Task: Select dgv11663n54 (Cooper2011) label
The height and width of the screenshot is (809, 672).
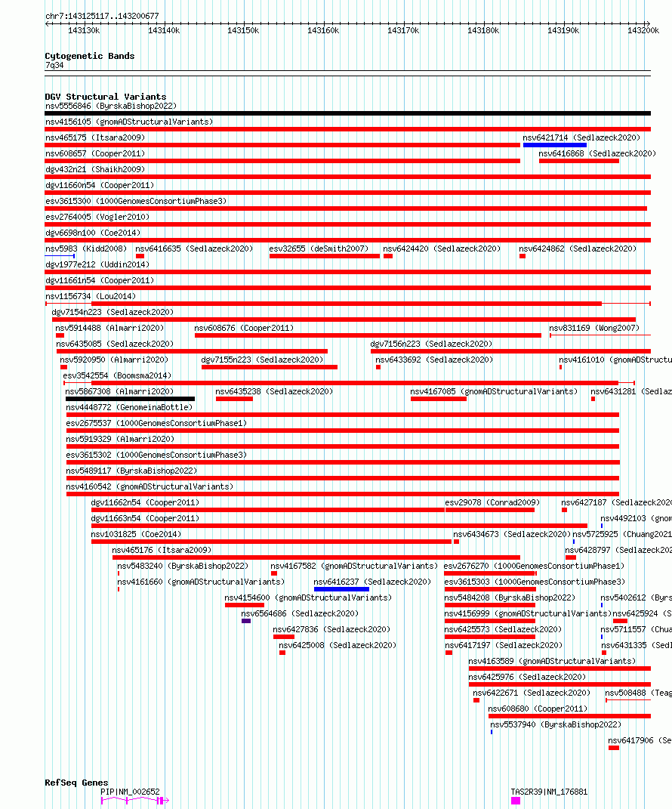Action: click(145, 518)
